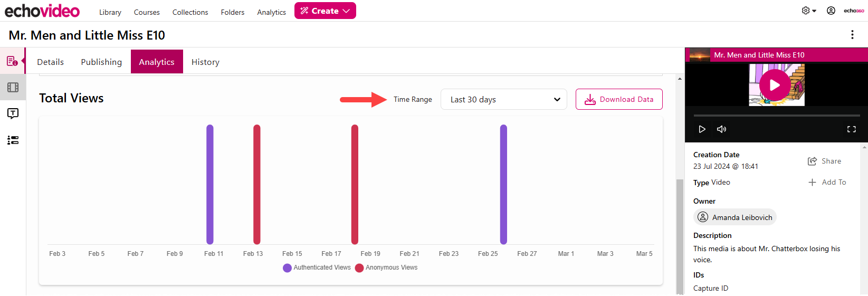The width and height of the screenshot is (868, 296).
Task: Select the media details sidebar icon
Action: [x=13, y=61]
